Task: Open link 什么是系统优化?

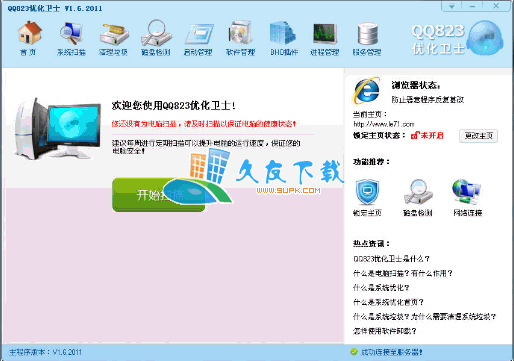Action: 381,288
